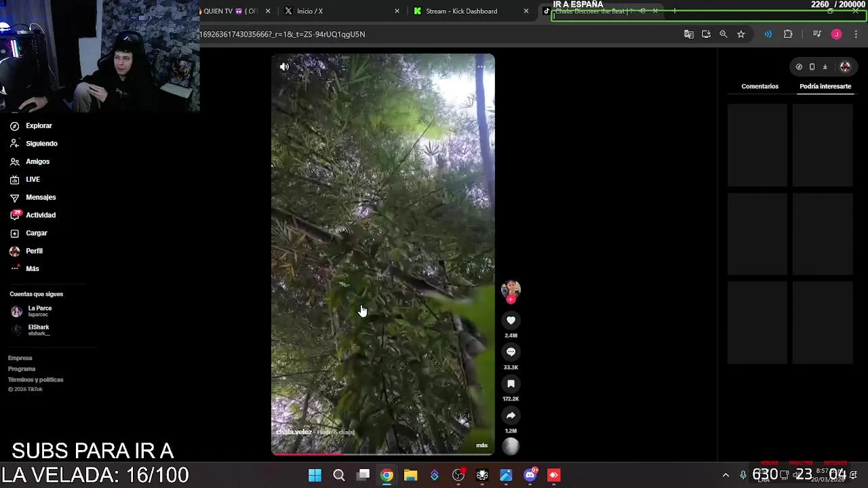Open the TikTok profile avatar top-right
This screenshot has height=488, width=868.
click(845, 66)
